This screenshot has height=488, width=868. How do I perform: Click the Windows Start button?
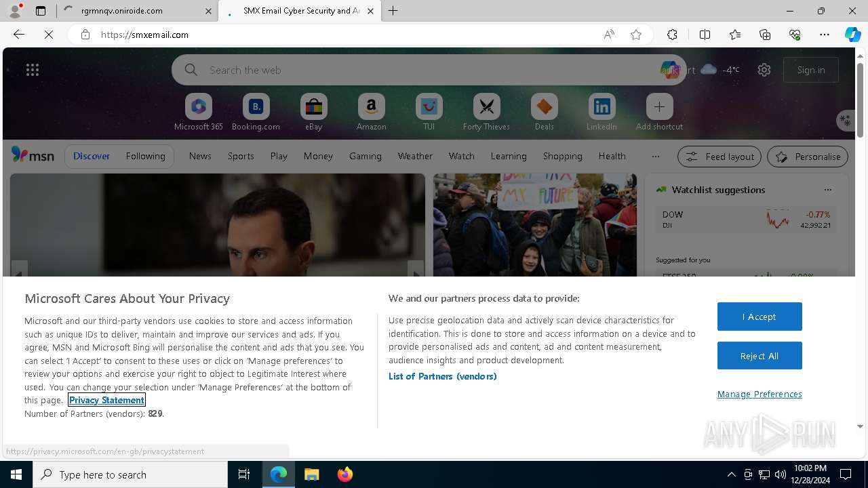click(x=16, y=474)
